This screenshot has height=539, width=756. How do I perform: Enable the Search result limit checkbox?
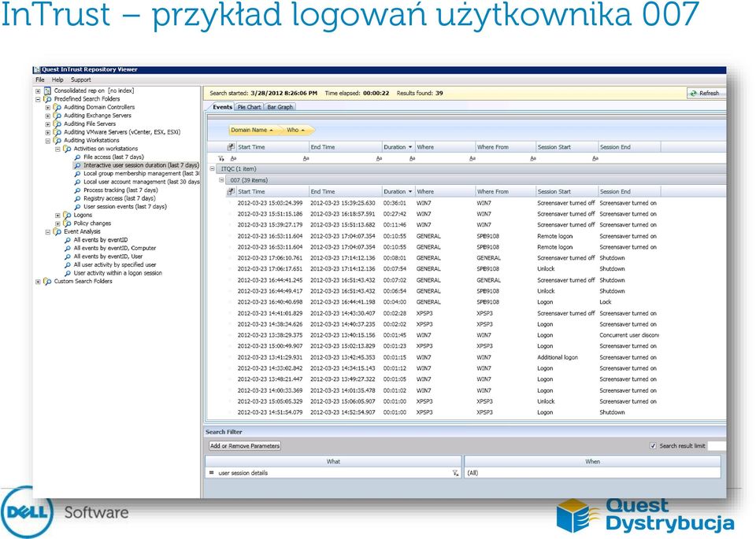pyautogui.click(x=653, y=446)
